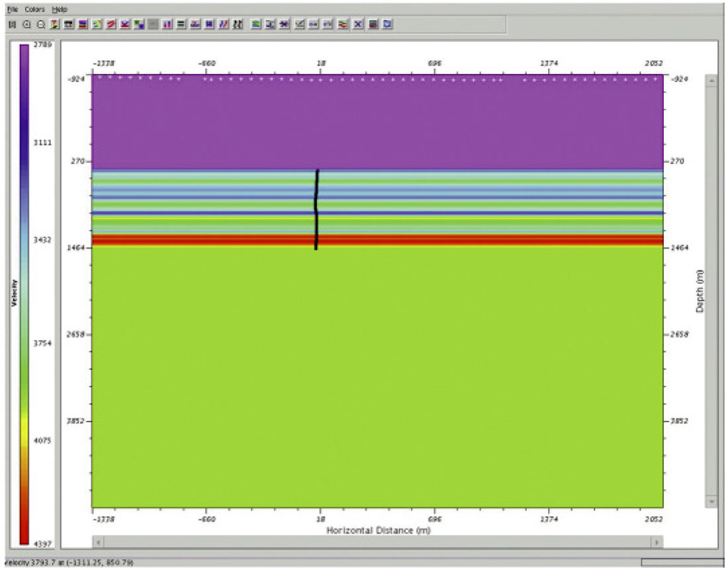Click the red and blue vertical bars icon
This screenshot has width=728, height=569.
click(167, 24)
